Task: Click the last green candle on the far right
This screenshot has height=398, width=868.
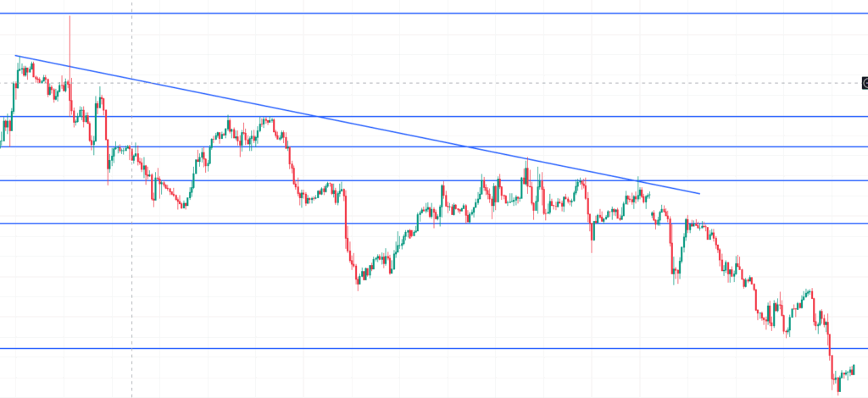Action: coord(853,368)
